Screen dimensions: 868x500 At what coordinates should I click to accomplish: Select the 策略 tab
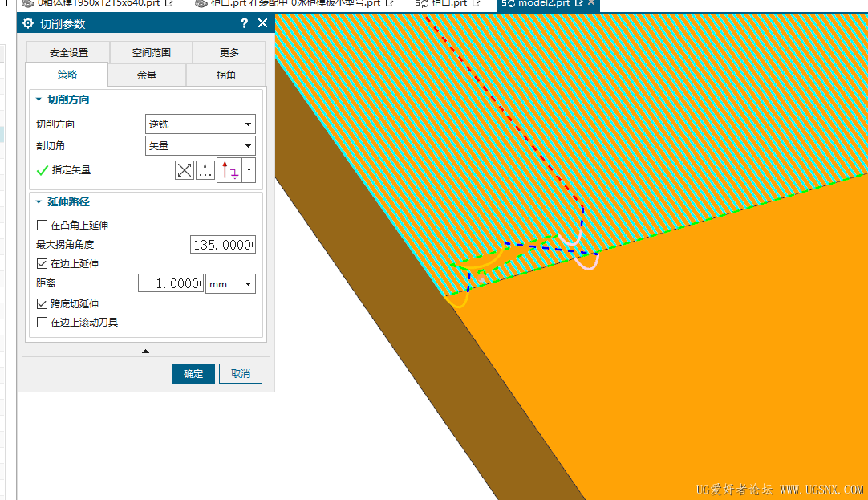point(67,75)
